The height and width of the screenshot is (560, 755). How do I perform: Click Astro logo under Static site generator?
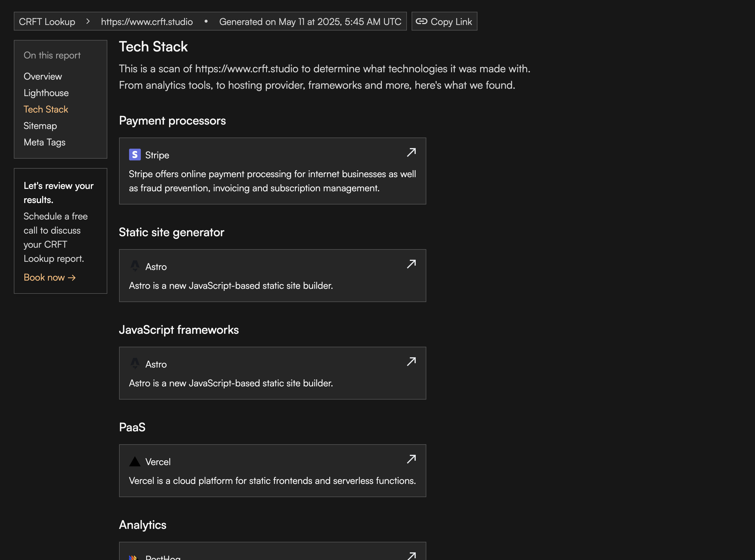[135, 266]
